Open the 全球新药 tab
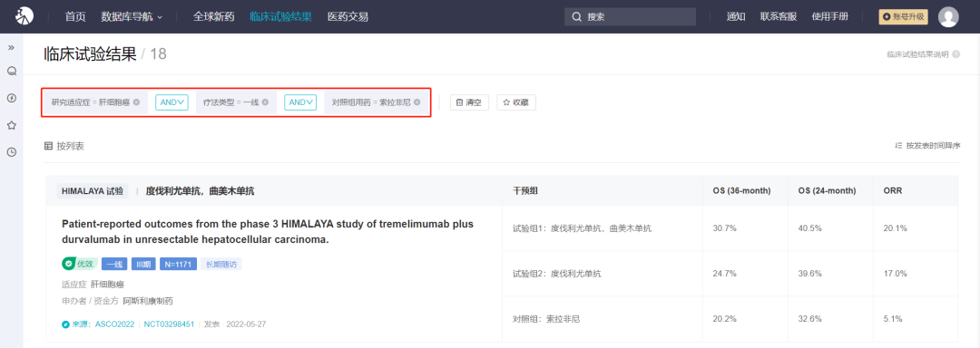980x348 pixels. tap(214, 17)
